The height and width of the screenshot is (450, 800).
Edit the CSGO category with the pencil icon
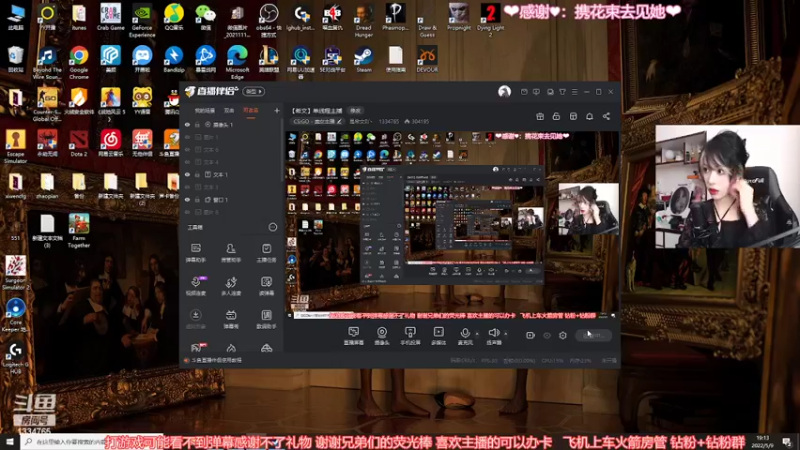tap(339, 121)
